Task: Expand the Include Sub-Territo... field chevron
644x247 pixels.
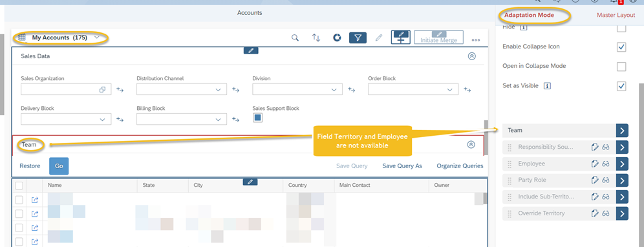Action: coord(622,197)
